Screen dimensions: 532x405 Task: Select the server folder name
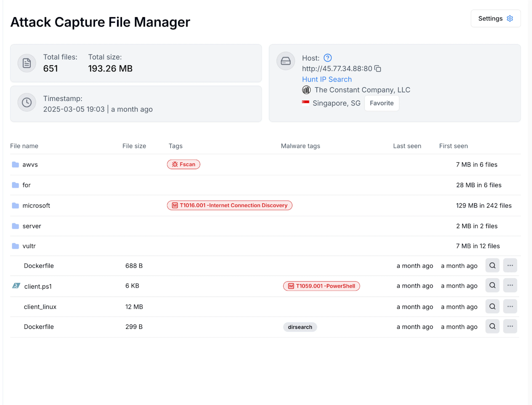[x=32, y=226]
